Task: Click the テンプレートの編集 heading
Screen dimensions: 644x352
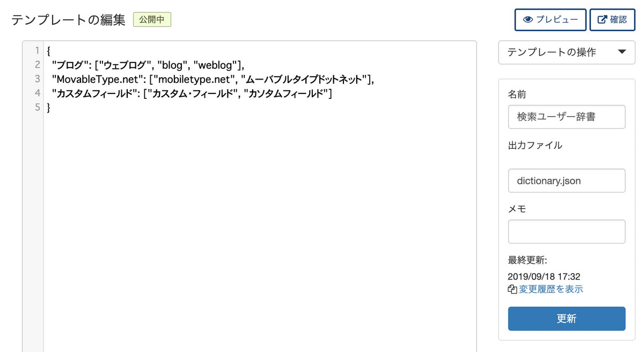Action: point(68,20)
